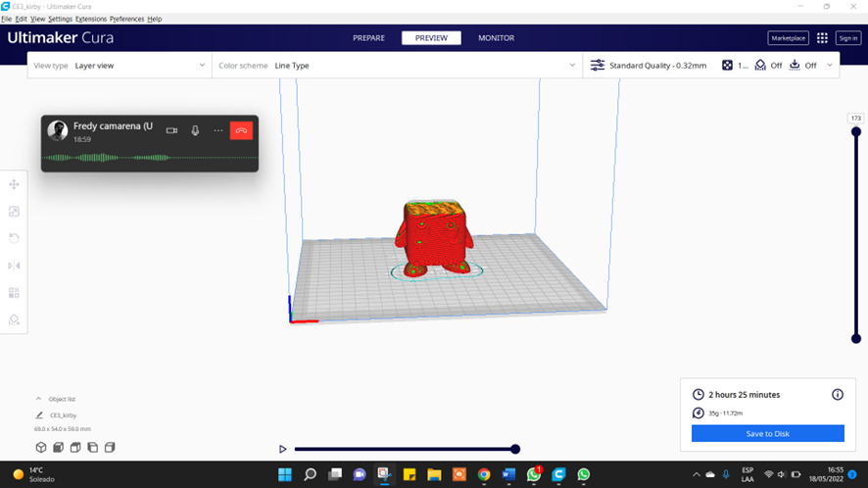Open File Explorer from the taskbar

click(x=434, y=474)
